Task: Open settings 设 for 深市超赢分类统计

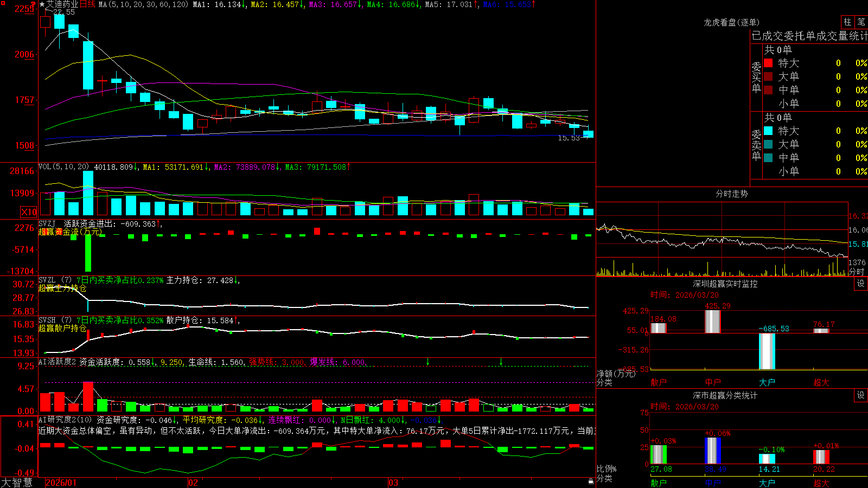Action: [x=861, y=395]
